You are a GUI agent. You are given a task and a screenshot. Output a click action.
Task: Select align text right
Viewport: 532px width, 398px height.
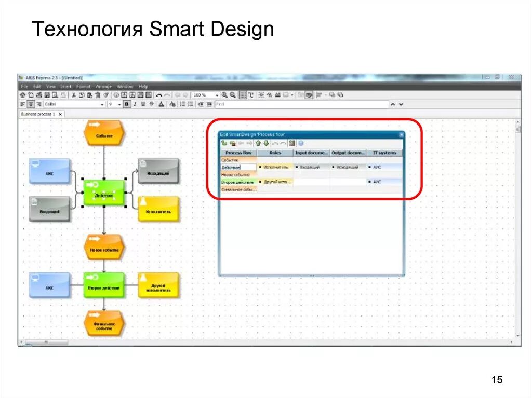point(39,104)
